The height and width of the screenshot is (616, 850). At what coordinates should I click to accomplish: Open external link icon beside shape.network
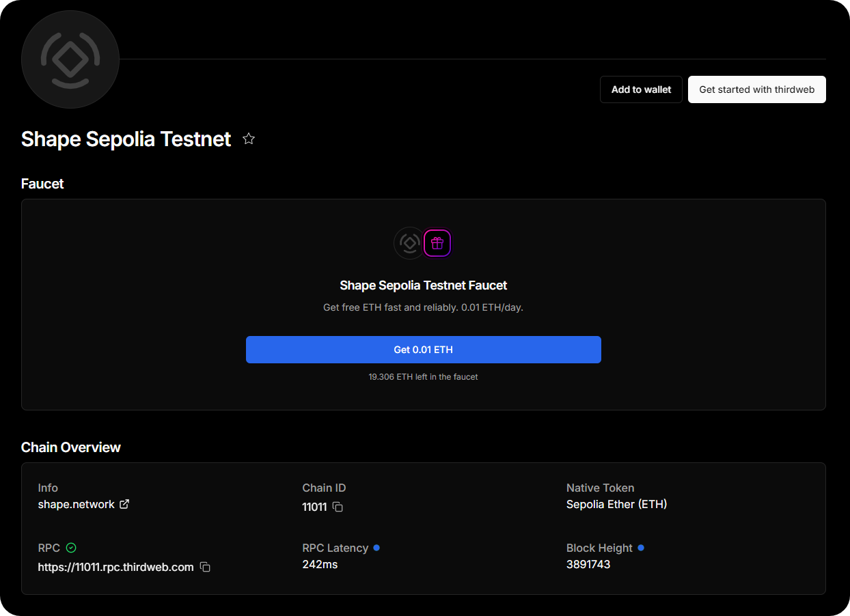pos(124,504)
